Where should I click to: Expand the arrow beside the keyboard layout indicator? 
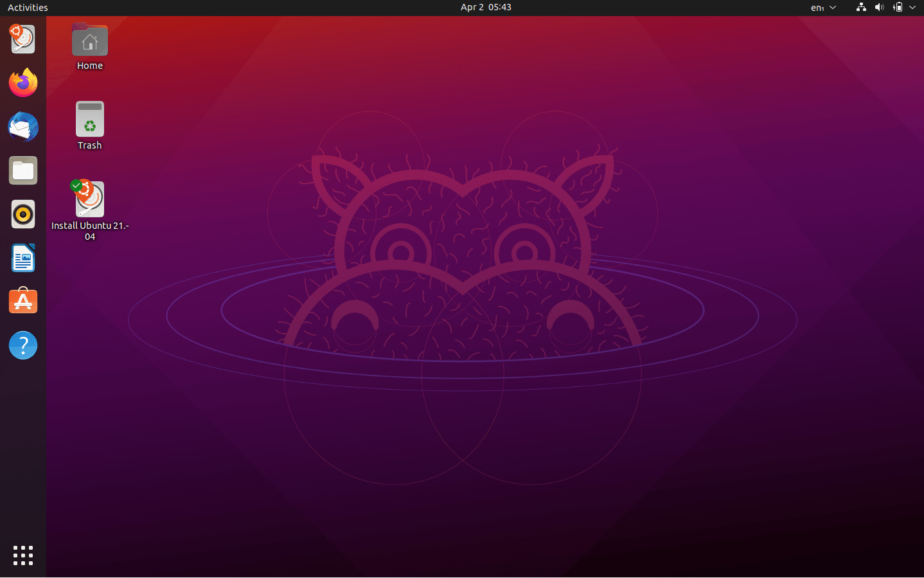833,8
